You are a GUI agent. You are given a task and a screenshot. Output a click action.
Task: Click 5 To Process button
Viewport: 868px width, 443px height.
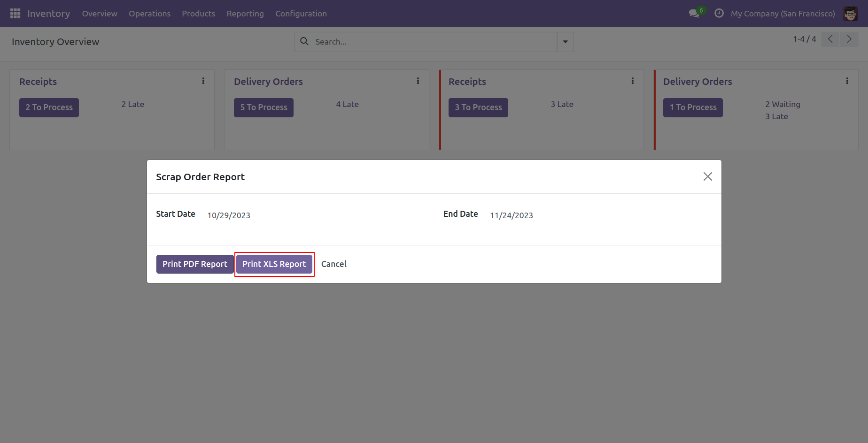pyautogui.click(x=263, y=107)
